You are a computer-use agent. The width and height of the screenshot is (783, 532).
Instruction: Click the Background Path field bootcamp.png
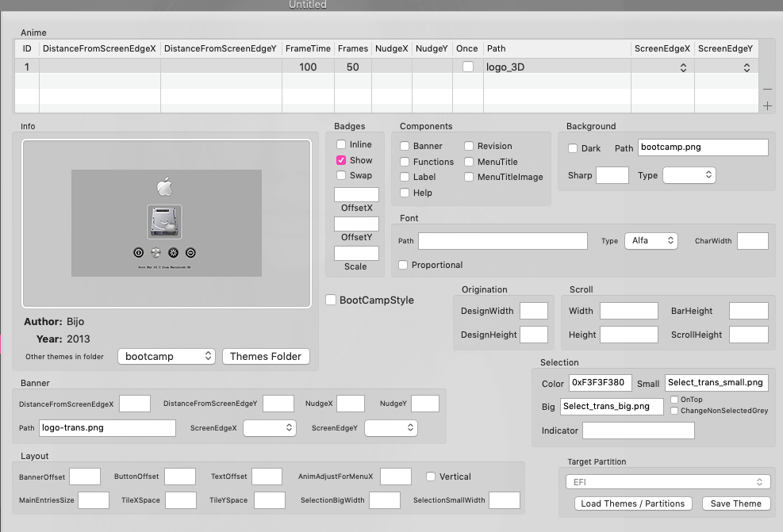(x=703, y=147)
